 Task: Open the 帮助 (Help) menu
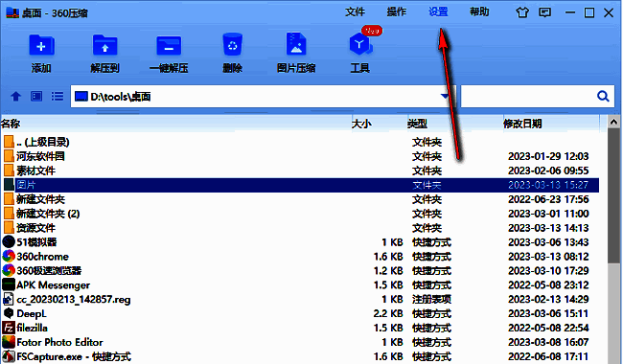(479, 11)
